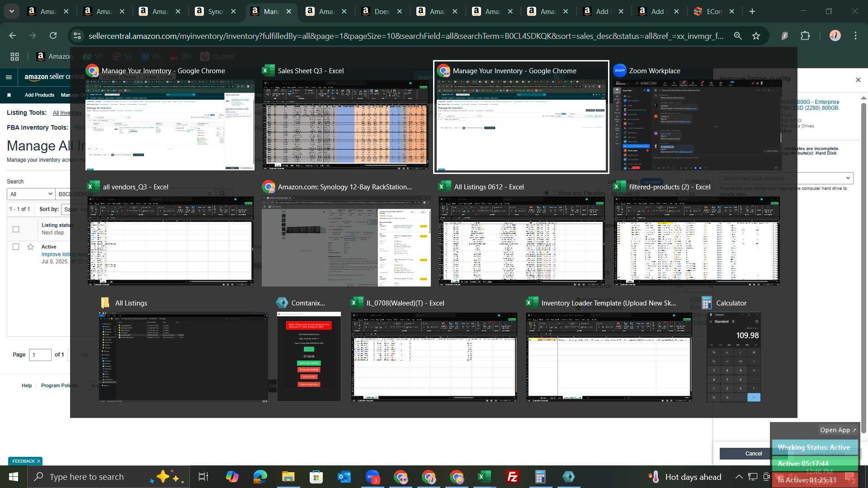
Task: Switch to the 'Does' Chrome tab
Action: click(382, 11)
